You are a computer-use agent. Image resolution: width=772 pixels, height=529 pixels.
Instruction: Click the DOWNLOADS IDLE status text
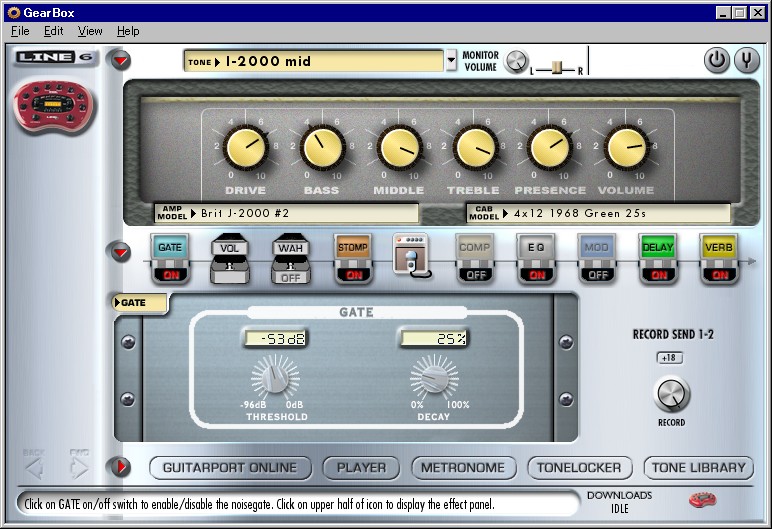coord(619,501)
